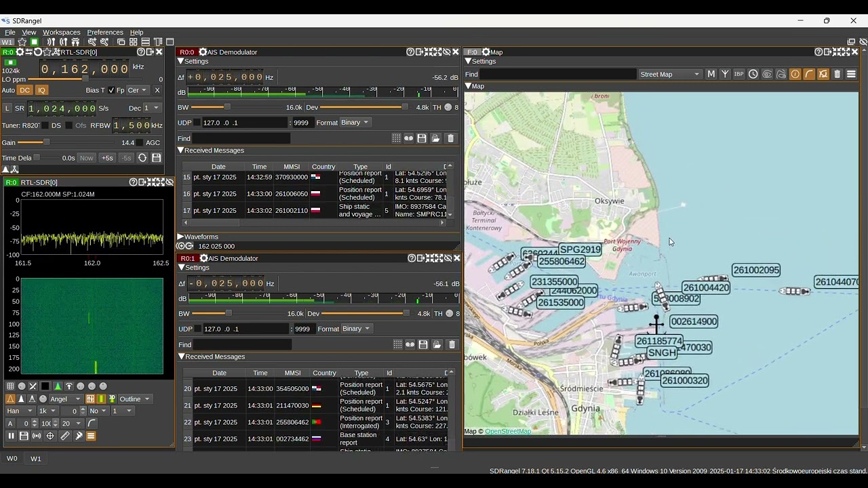
Task: Click the green start/stop device button in toolbar
Action: coord(34,42)
